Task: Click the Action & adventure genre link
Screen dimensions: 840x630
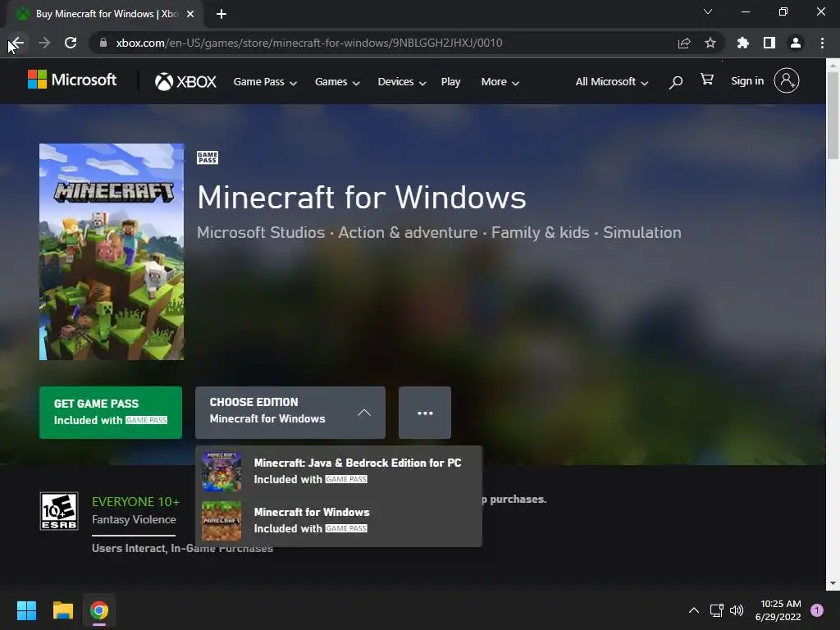Action: coord(408,232)
